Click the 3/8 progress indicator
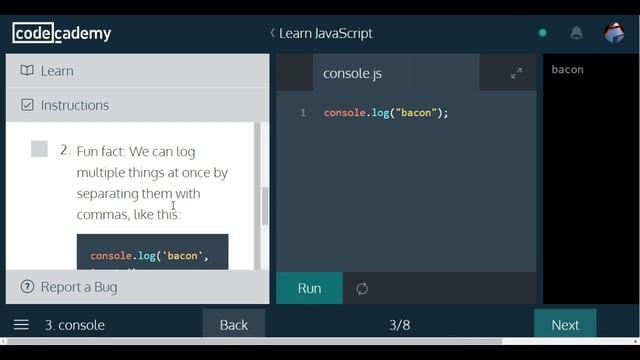Screen dimensions: 640x360 (x=400, y=325)
